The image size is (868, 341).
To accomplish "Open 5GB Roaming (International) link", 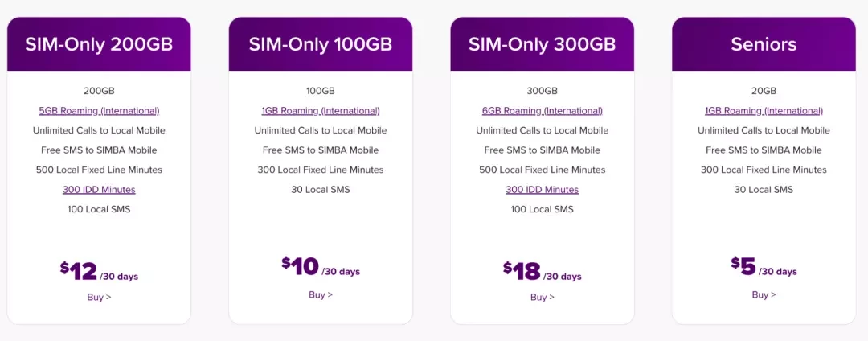I will point(99,111).
